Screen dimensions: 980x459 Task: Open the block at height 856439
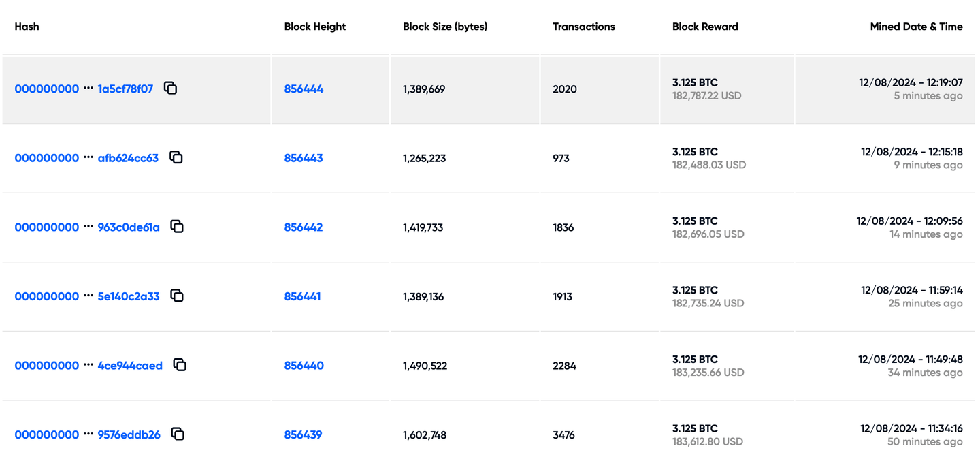pyautogui.click(x=304, y=434)
